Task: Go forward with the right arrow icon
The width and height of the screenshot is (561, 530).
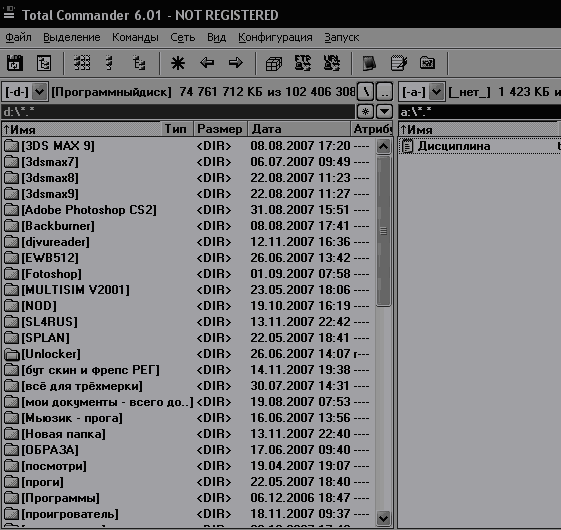Action: pos(236,63)
